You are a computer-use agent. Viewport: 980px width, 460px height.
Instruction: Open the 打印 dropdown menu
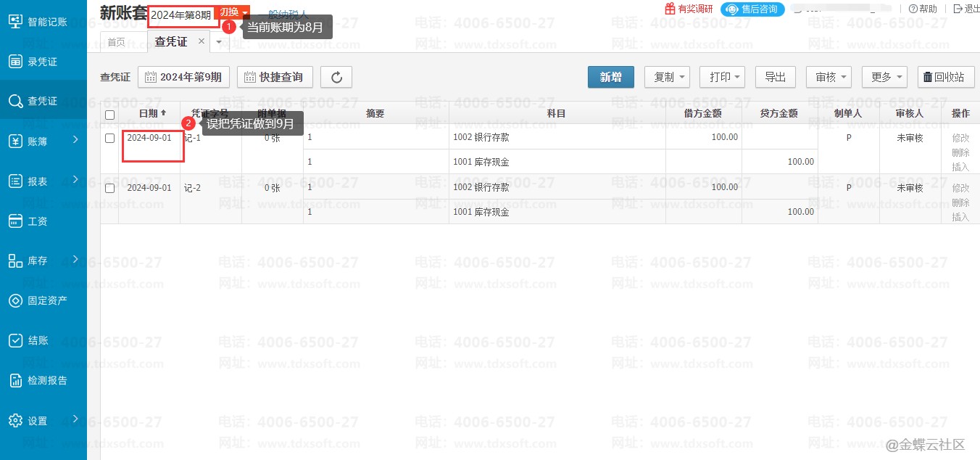click(723, 78)
